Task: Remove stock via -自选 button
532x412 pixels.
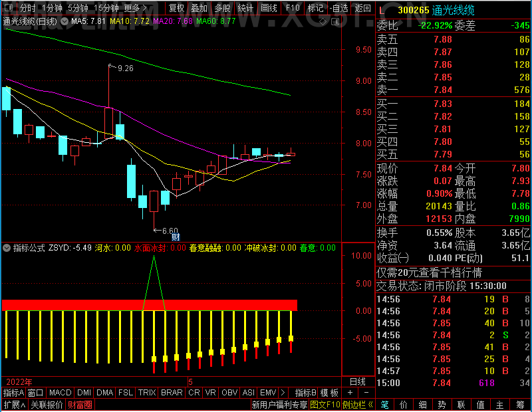Action: point(339,8)
